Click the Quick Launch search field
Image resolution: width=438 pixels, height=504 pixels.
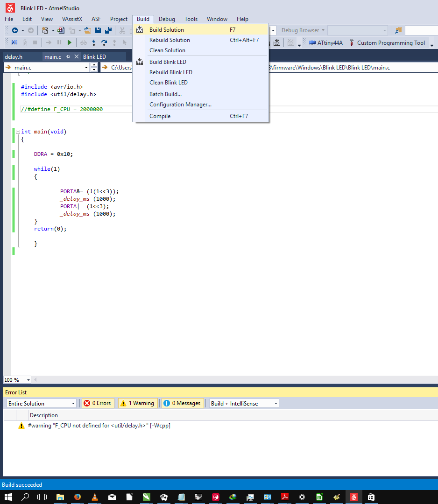pyautogui.click(x=421, y=30)
